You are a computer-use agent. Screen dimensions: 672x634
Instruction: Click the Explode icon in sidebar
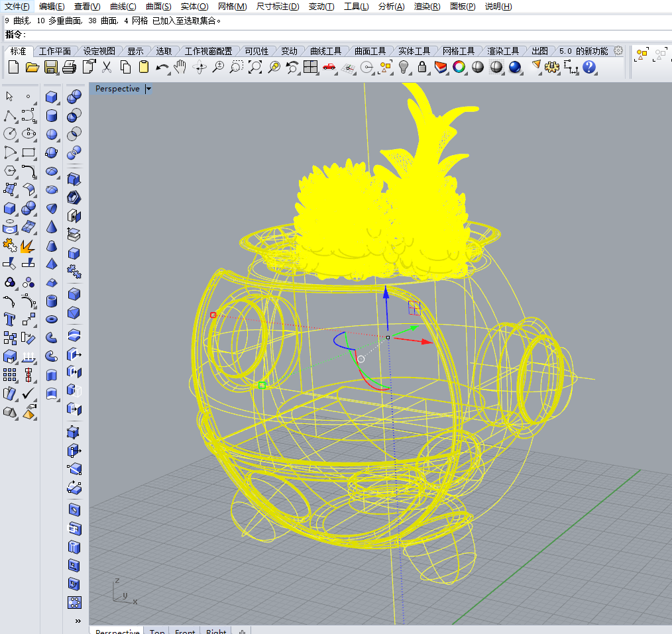point(28,246)
